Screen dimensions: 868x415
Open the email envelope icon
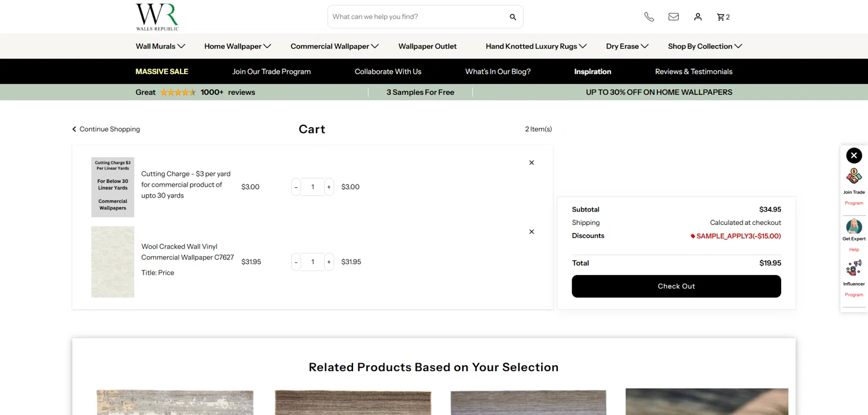point(674,17)
